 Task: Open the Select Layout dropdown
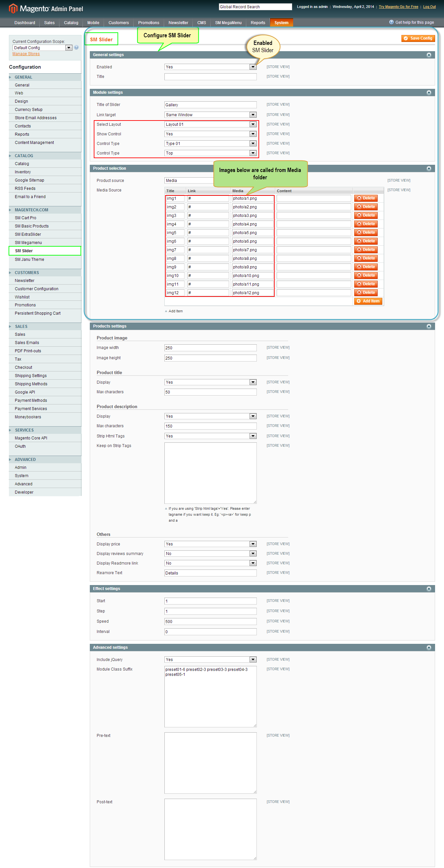[x=211, y=124]
